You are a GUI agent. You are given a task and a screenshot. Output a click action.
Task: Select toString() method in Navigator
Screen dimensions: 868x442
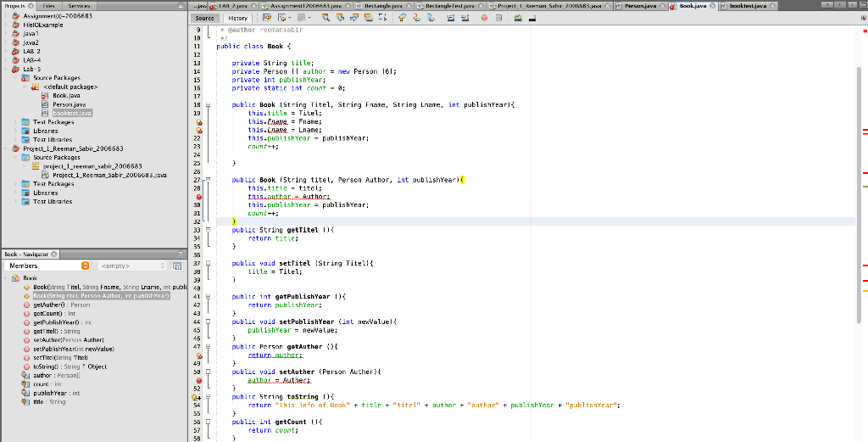pyautogui.click(x=70, y=366)
